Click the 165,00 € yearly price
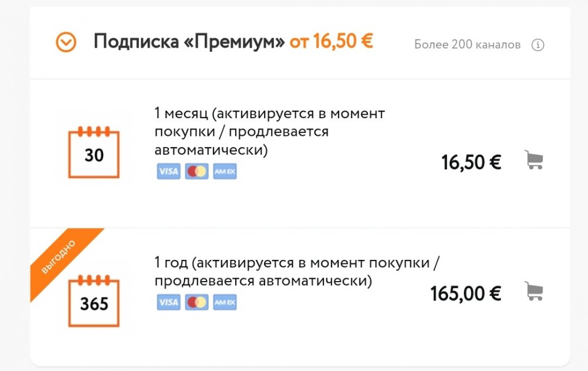Screen dimensions: 588x371 pyautogui.click(x=466, y=293)
